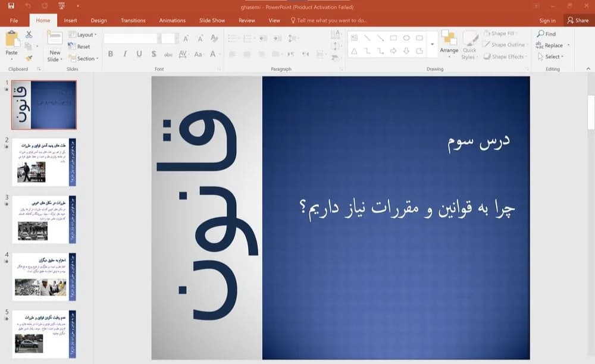Click the Replace button
The height and width of the screenshot is (364, 595).
pos(553,45)
